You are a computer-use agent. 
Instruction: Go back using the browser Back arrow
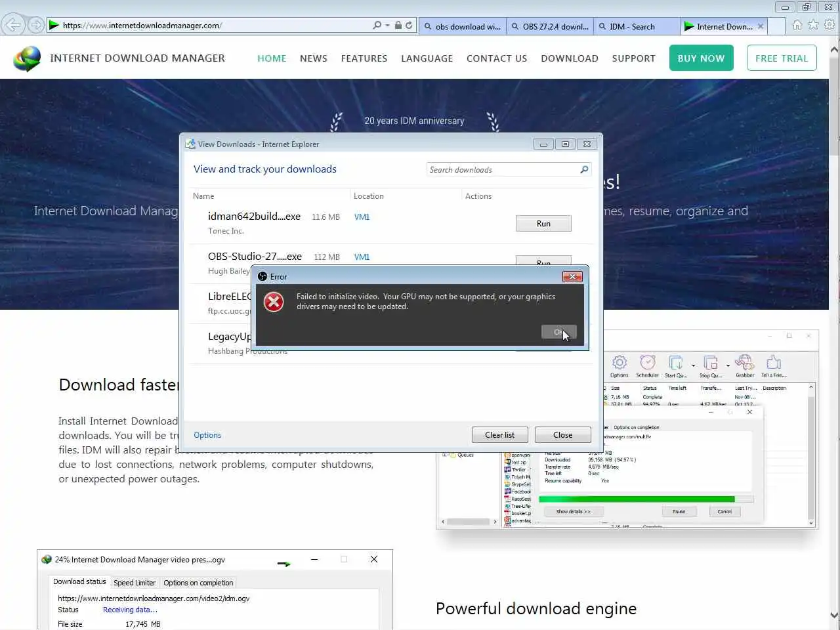[x=12, y=25]
